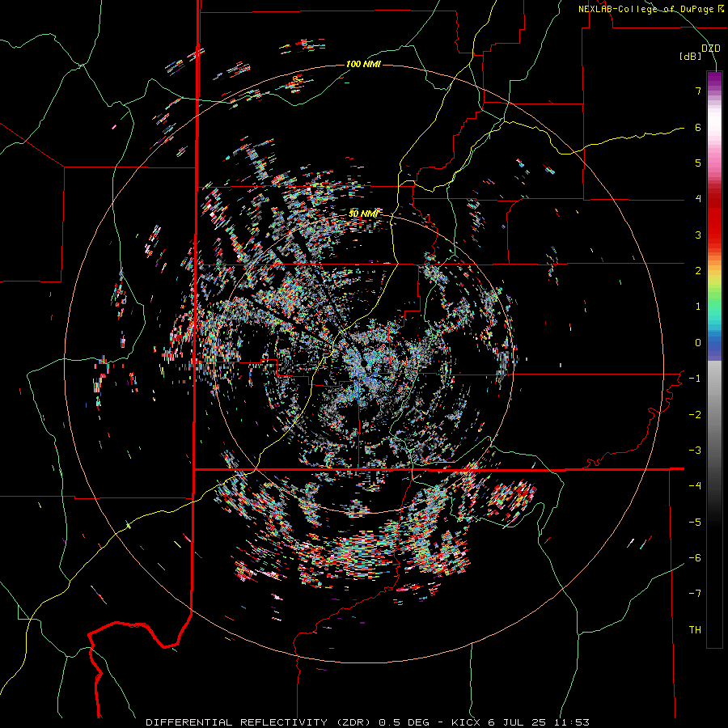Screen dimensions: 728x728
Task: Click the 6 dB scale value
Action: (698, 127)
